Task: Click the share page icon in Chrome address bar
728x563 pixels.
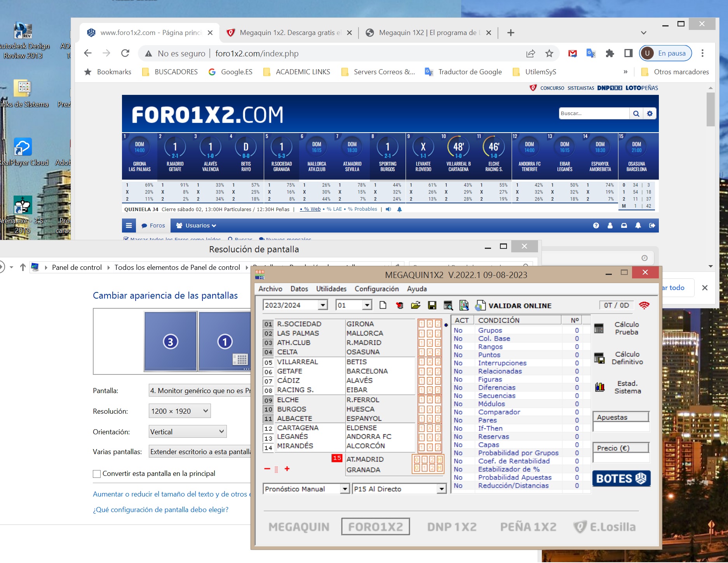Action: pos(531,54)
